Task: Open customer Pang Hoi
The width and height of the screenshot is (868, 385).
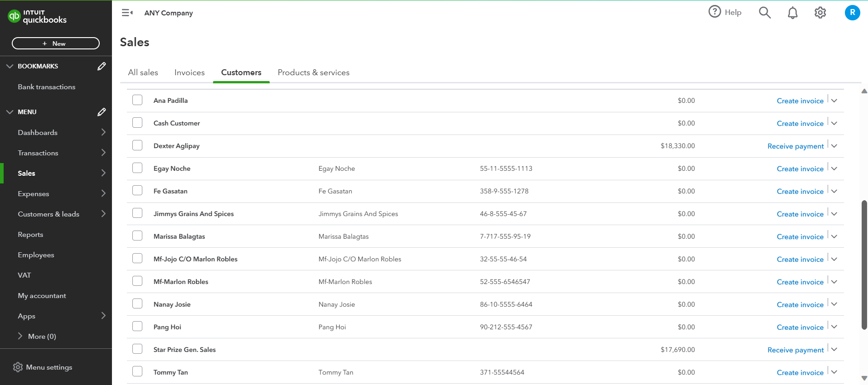Action: click(167, 327)
